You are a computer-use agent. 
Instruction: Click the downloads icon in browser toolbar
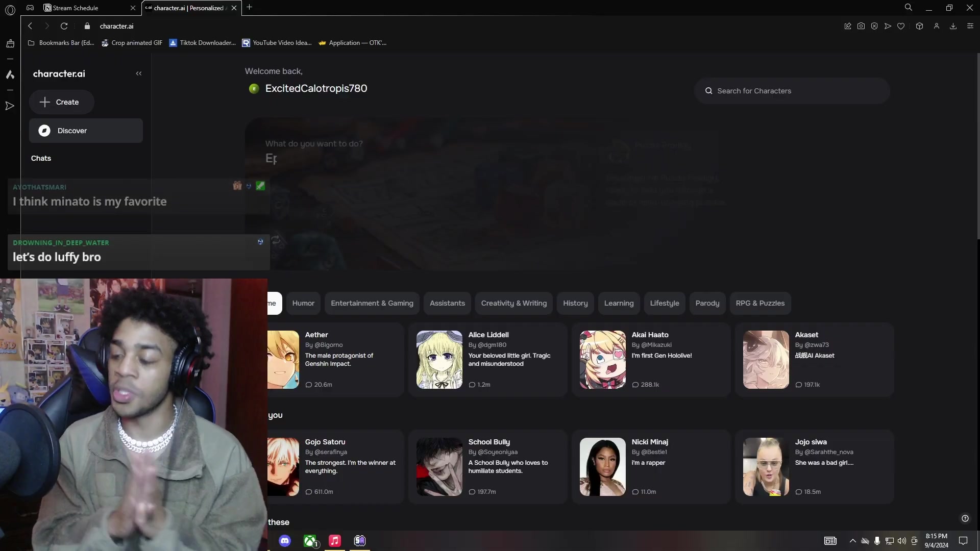point(953,26)
